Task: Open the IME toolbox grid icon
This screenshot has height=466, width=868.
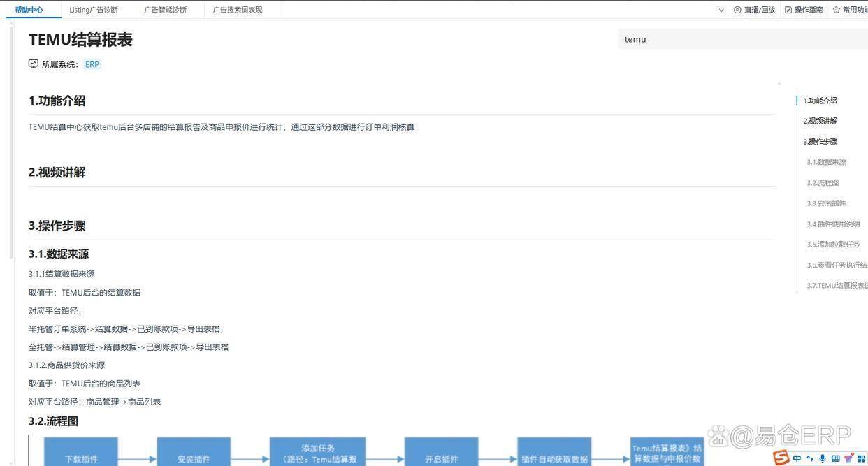Action: click(861, 458)
